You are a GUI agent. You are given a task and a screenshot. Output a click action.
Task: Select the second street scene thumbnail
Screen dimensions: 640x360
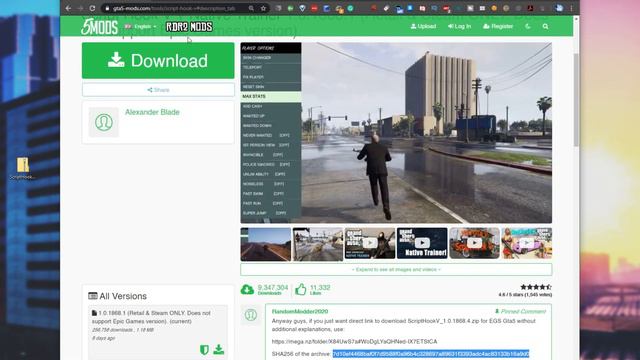click(318, 244)
